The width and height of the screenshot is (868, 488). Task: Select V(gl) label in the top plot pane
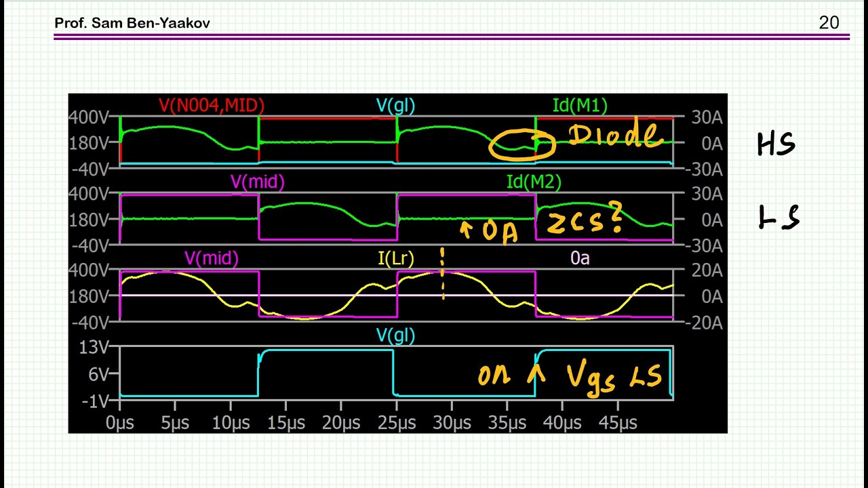coord(396,105)
